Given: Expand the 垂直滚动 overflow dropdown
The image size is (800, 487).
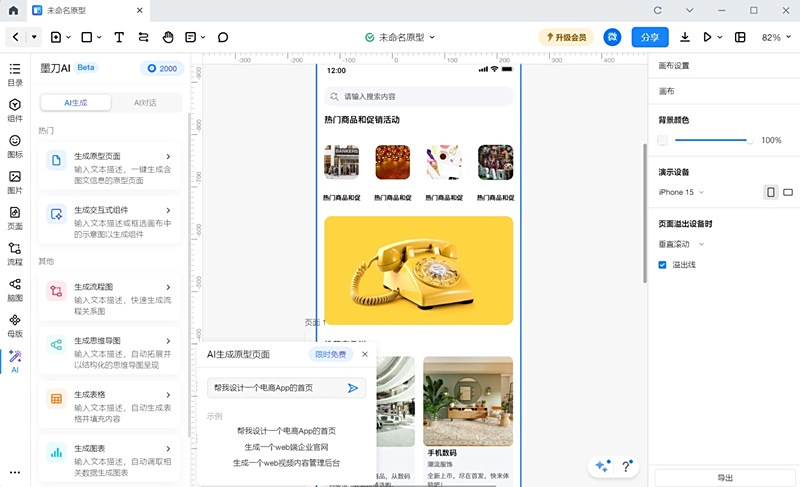Looking at the screenshot, I should (681, 243).
